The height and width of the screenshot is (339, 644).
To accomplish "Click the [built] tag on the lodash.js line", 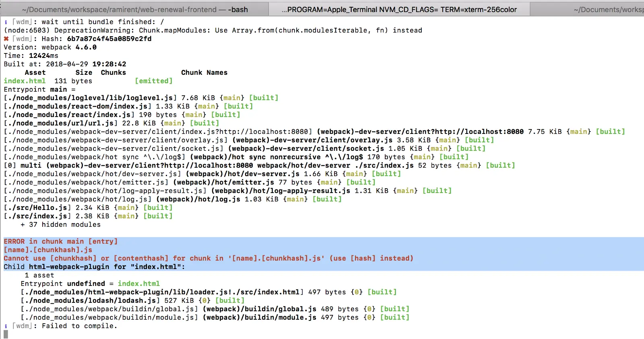I will pyautogui.click(x=230, y=300).
